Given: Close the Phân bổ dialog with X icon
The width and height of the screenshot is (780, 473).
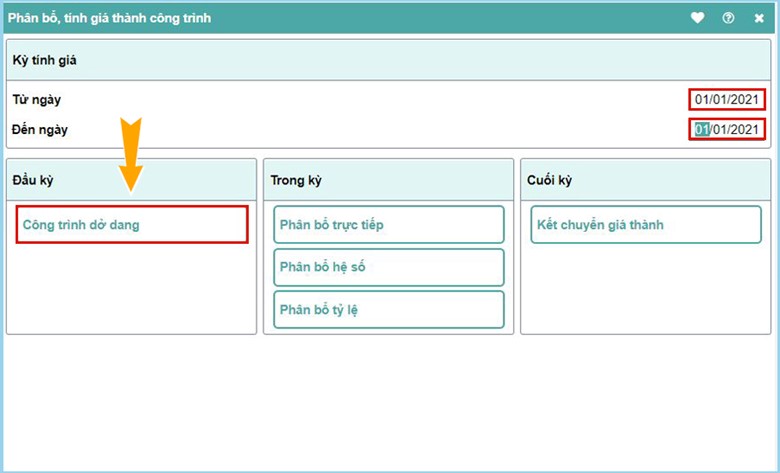Looking at the screenshot, I should pos(759,18).
